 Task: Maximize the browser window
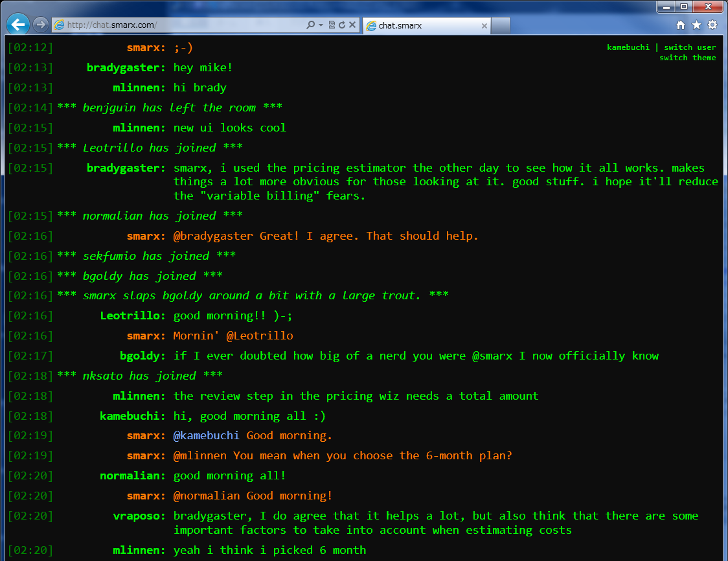click(x=684, y=7)
